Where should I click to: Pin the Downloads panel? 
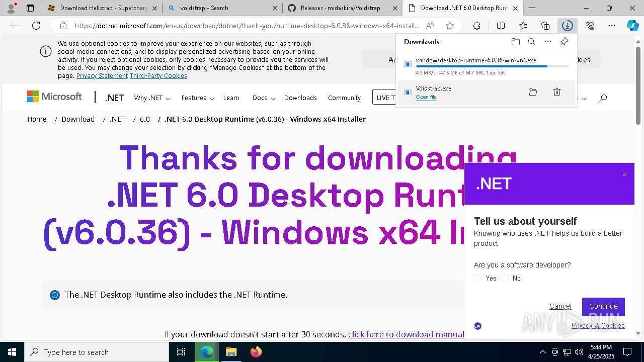(565, 42)
